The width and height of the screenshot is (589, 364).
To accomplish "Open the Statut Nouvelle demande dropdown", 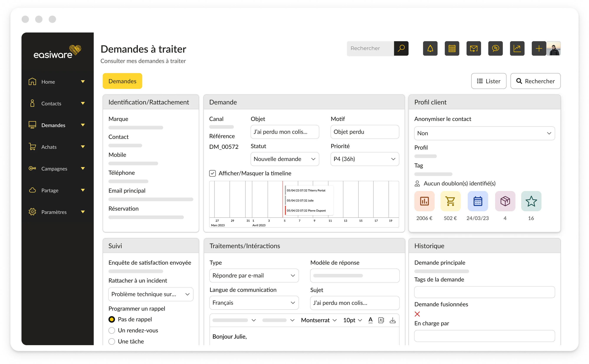I will coord(285,159).
